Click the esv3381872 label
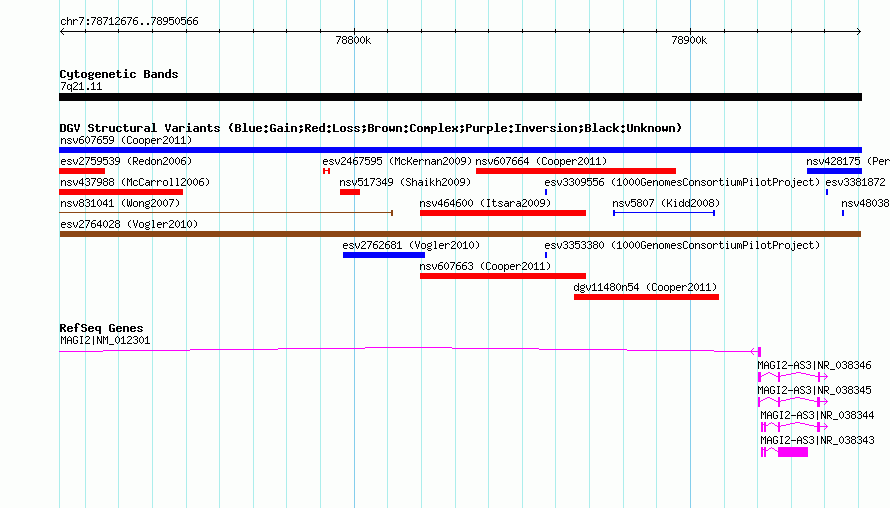The width and height of the screenshot is (890, 508). tap(855, 182)
